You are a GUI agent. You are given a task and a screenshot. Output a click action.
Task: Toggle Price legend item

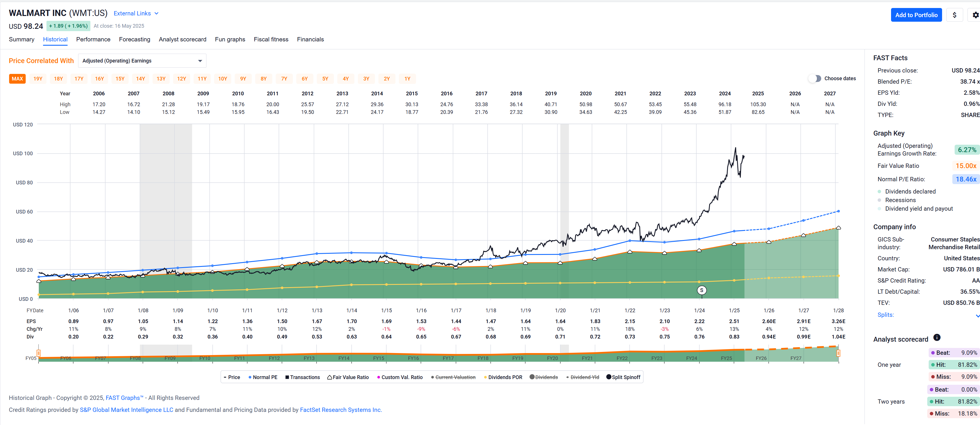[x=232, y=377]
